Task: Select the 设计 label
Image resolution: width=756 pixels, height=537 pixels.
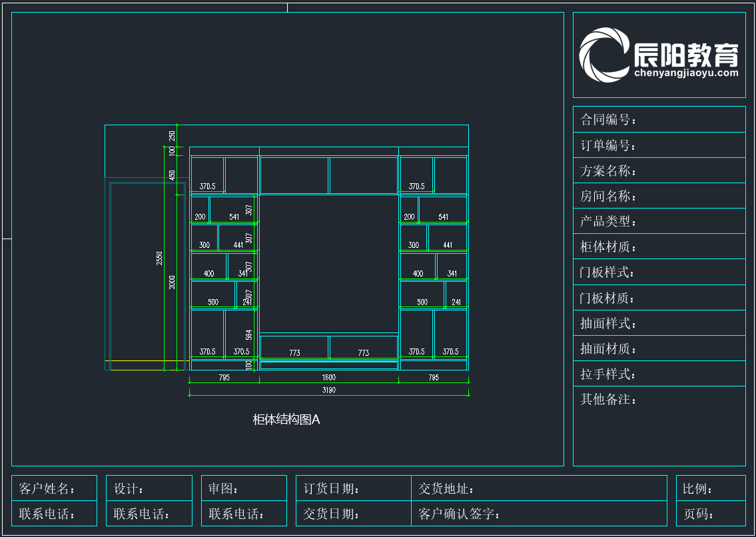Action: pos(129,489)
